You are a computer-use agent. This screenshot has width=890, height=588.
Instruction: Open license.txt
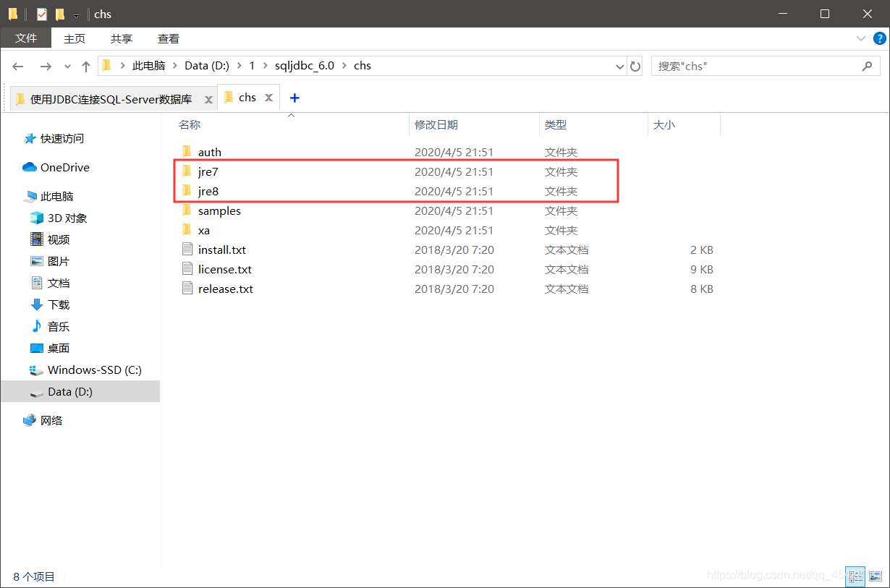225,269
